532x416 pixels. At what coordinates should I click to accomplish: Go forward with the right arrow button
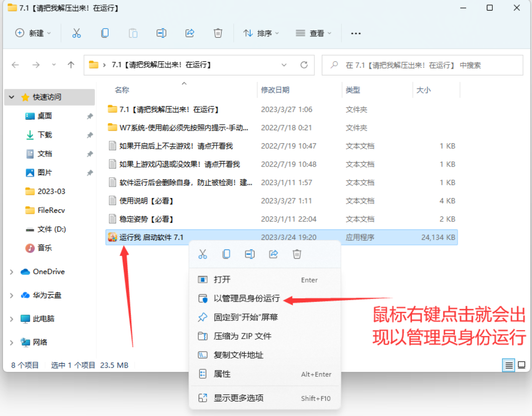click(36, 65)
